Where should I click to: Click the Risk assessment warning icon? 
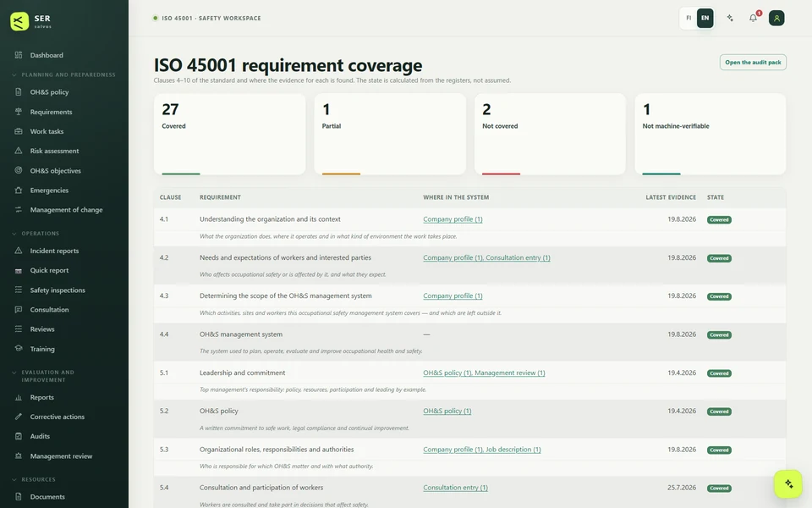click(19, 151)
